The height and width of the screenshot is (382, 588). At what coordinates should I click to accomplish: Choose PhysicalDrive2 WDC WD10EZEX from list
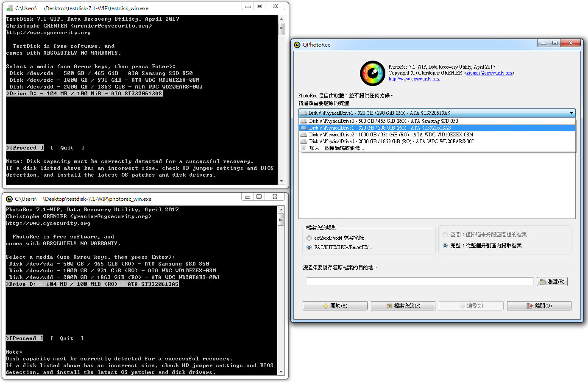coord(437,135)
